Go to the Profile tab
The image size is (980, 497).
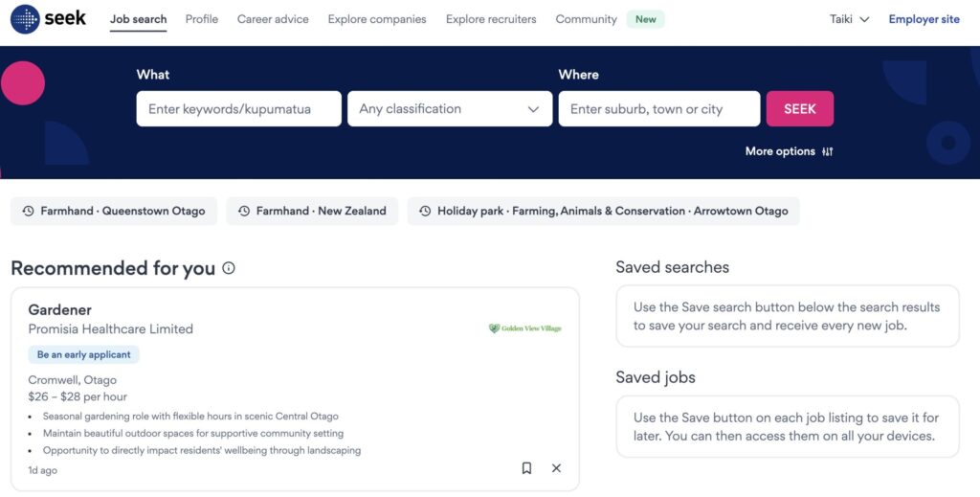tap(202, 19)
